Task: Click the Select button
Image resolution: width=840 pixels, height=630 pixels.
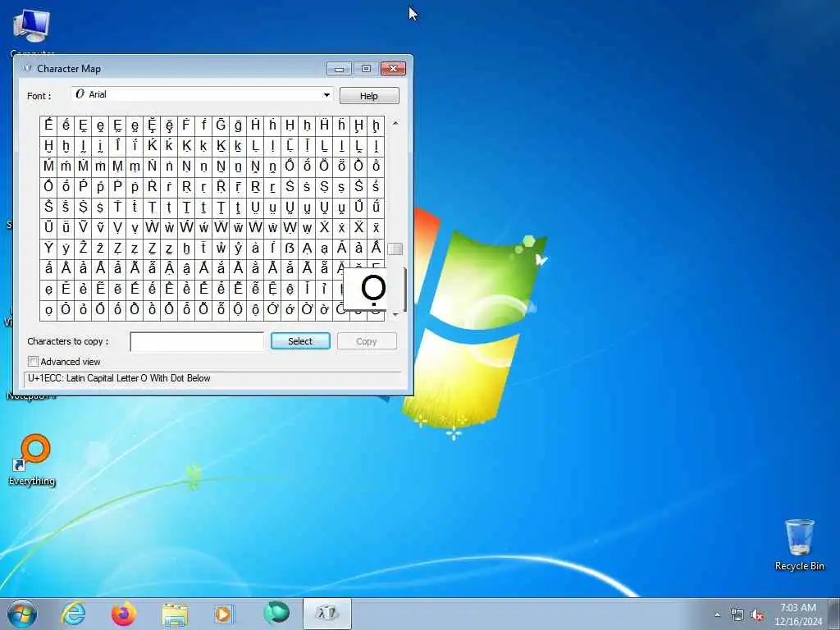Action: click(x=300, y=341)
